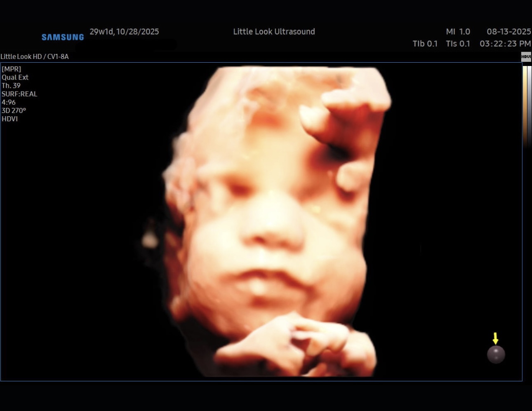Viewport: 532px width, 411px height.
Task: Click the MI 1.0 safety index display
Action: (x=459, y=32)
